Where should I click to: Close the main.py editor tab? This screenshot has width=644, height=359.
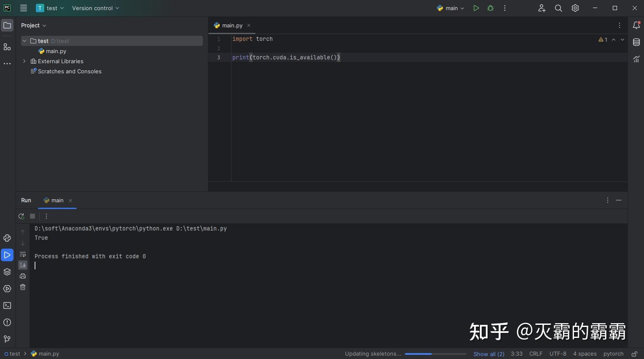[249, 25]
